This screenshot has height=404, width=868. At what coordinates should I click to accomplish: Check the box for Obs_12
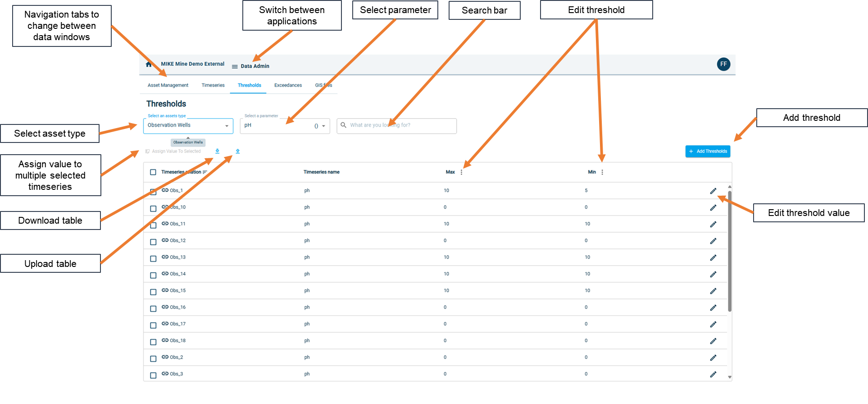click(153, 242)
